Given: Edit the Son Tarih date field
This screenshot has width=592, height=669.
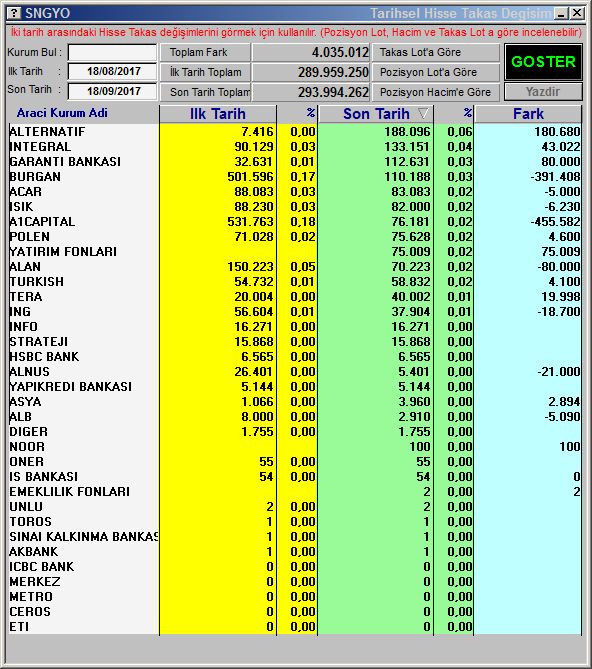Looking at the screenshot, I should [113, 91].
